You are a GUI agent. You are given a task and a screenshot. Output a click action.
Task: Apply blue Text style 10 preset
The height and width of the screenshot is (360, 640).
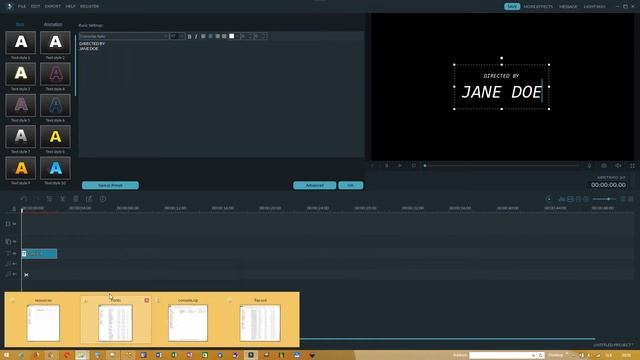click(56, 168)
